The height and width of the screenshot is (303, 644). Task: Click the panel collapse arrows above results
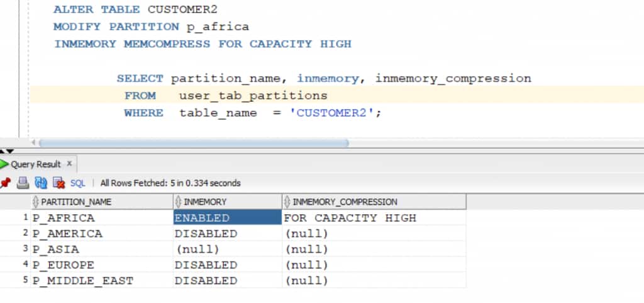[x=6, y=152]
